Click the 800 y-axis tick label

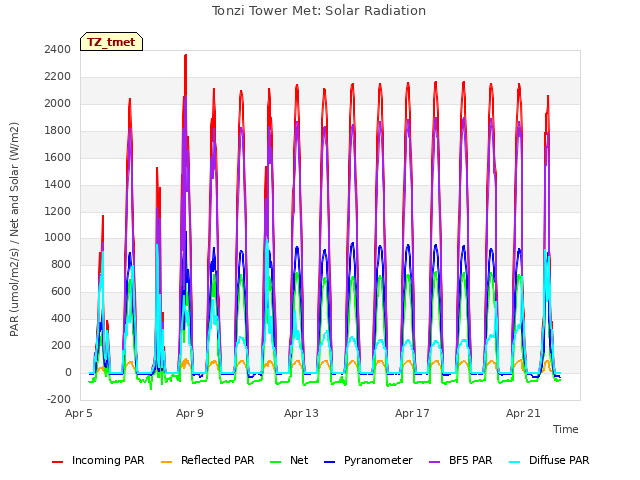pos(61,265)
